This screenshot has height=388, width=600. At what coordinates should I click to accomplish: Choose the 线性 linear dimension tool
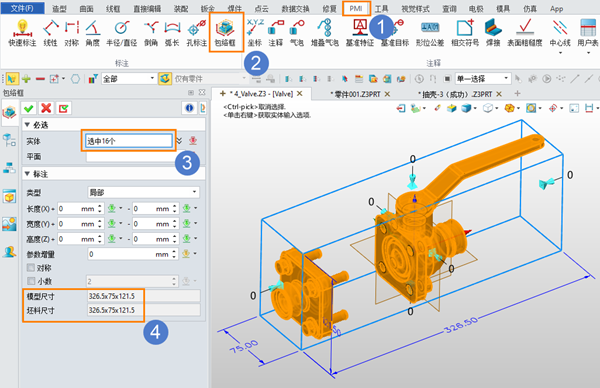[51, 33]
